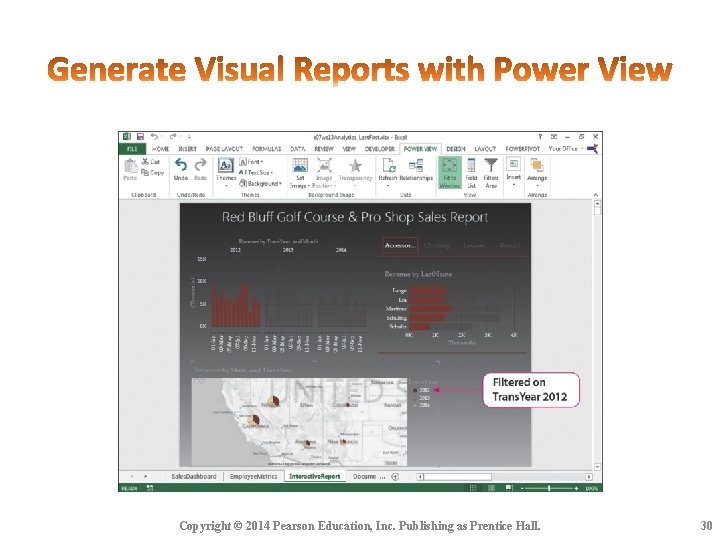Click the zoom out minus button
The image size is (720, 540).
(522, 489)
